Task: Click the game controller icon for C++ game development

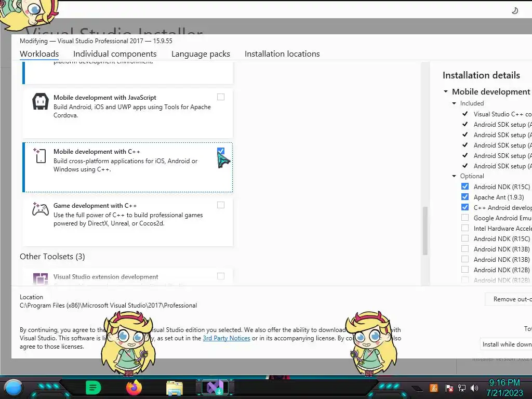Action: coord(41,209)
